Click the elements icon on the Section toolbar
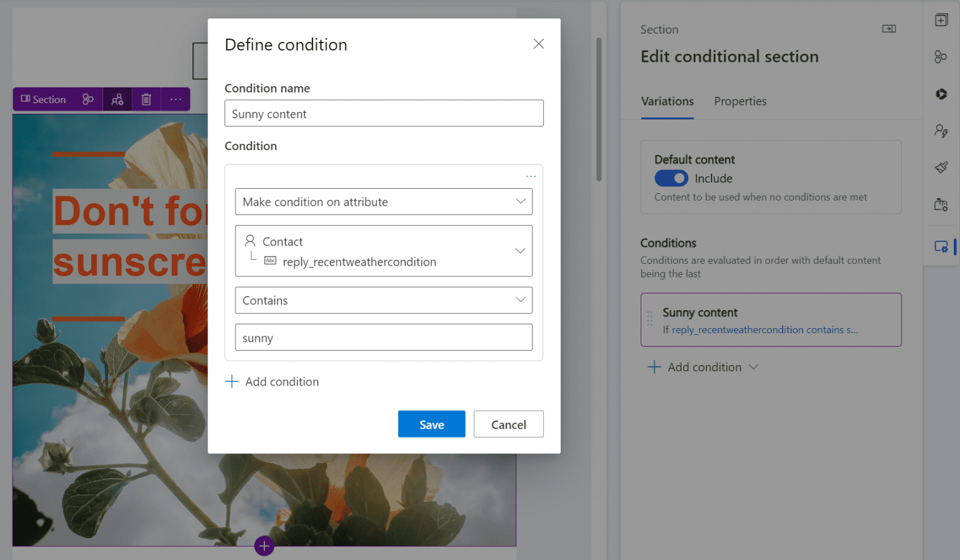Screen dimensions: 960x560 tap(87, 99)
